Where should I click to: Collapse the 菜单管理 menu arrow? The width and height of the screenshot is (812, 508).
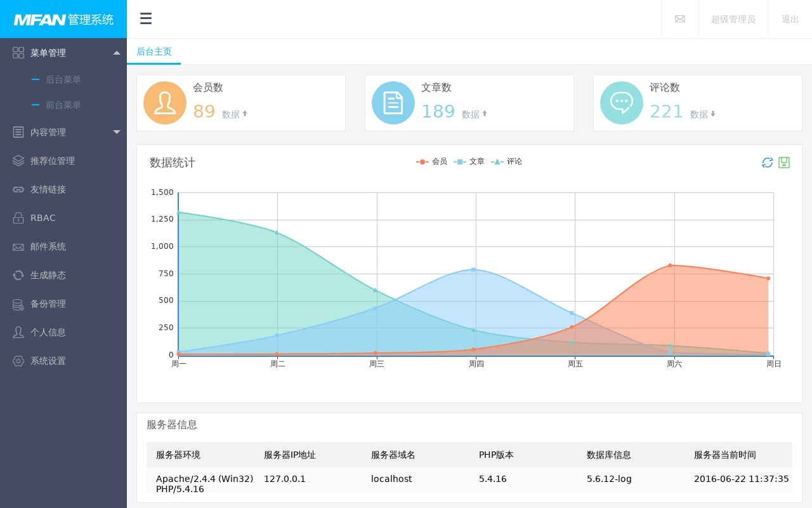click(117, 53)
